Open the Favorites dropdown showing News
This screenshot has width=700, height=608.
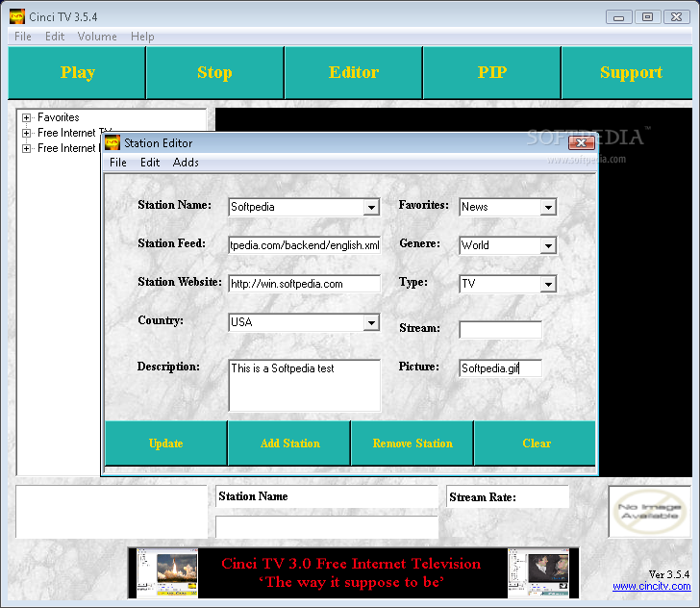[x=548, y=207]
